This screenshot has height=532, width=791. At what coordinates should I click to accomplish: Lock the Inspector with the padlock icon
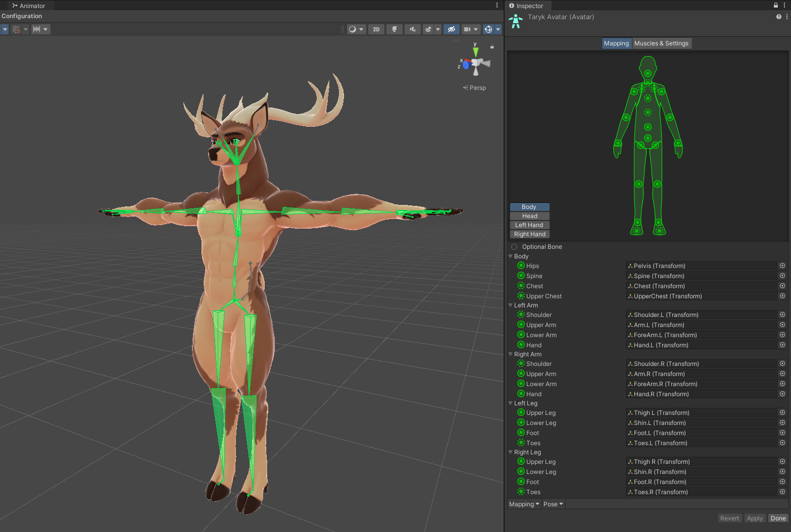click(776, 6)
